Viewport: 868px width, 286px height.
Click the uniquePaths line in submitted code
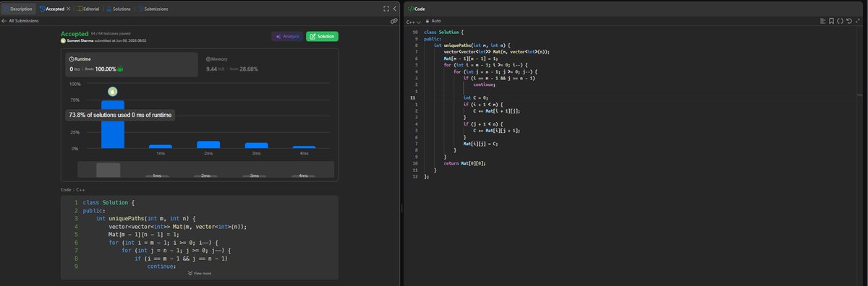coord(146,219)
